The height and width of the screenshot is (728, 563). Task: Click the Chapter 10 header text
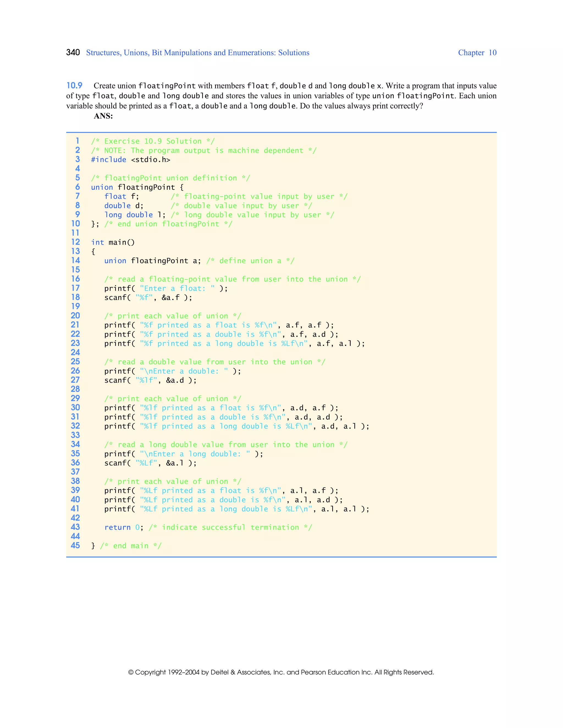(477, 53)
